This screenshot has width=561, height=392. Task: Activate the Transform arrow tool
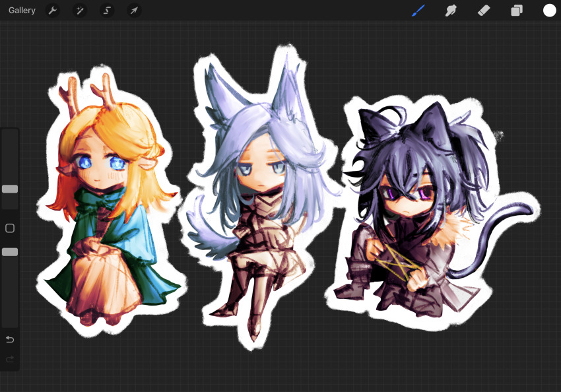point(134,10)
